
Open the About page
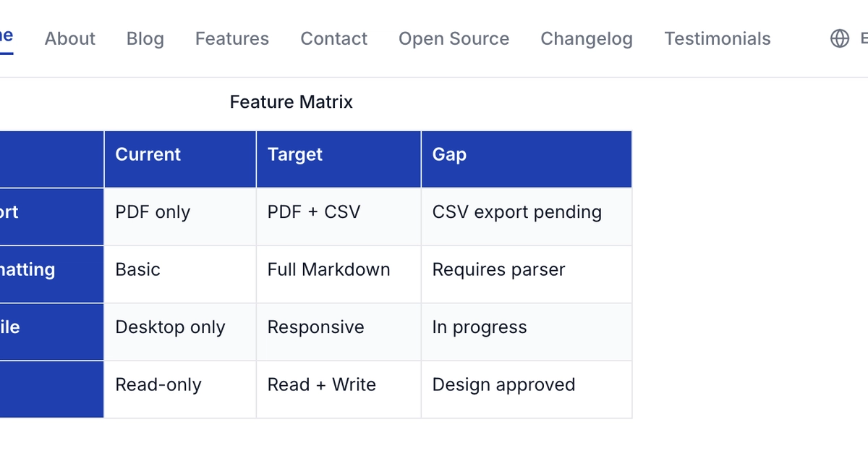tap(70, 38)
